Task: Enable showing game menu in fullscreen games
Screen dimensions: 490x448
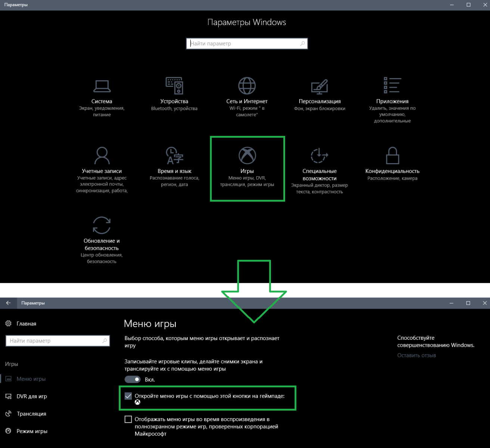Action: (x=128, y=419)
